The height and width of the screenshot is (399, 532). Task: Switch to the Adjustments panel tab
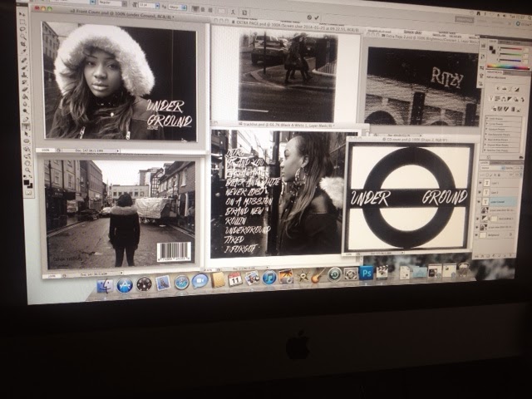pos(494,72)
